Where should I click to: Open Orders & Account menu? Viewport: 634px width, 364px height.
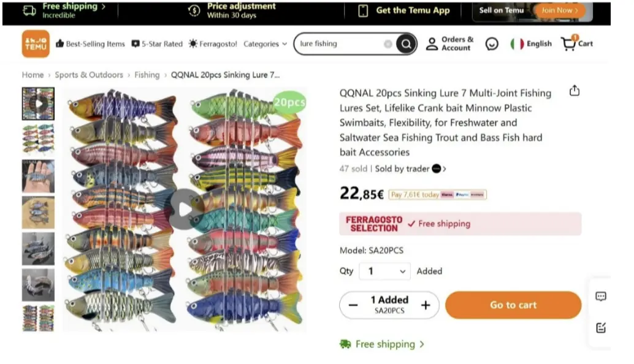tap(451, 44)
